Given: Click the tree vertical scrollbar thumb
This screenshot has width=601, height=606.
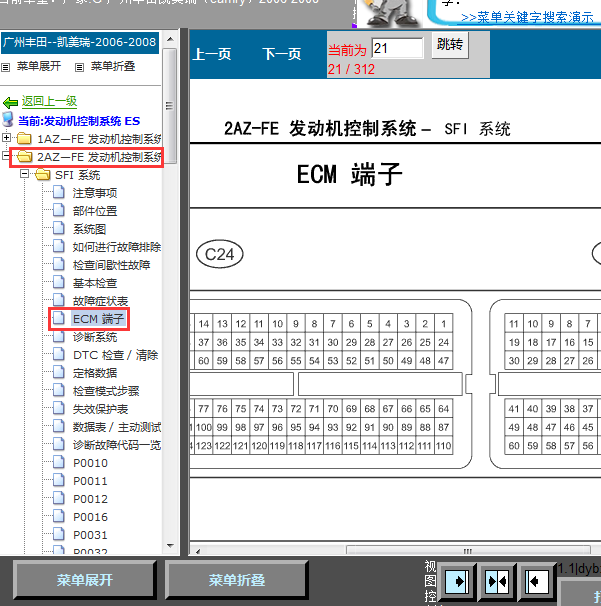Looking at the screenshot, I should 170,106.
